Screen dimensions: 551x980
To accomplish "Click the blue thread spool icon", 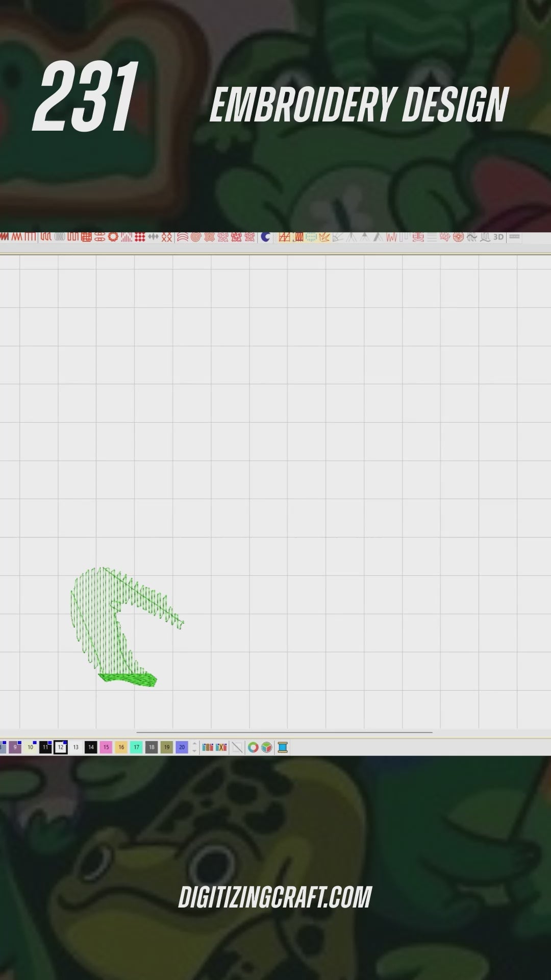I will (283, 747).
